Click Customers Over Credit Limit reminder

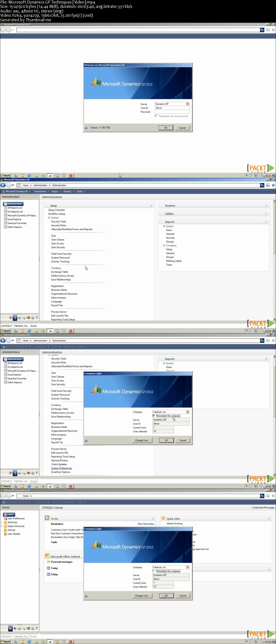(67, 530)
